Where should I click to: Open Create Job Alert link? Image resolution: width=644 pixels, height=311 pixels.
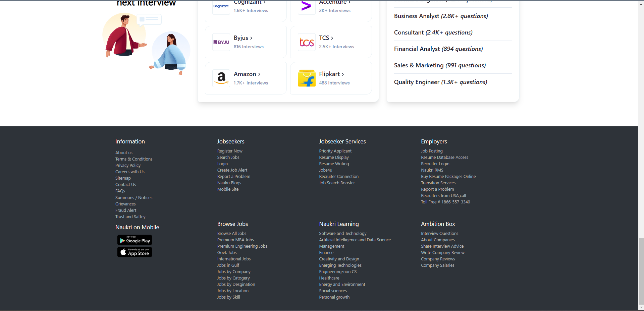pos(232,170)
